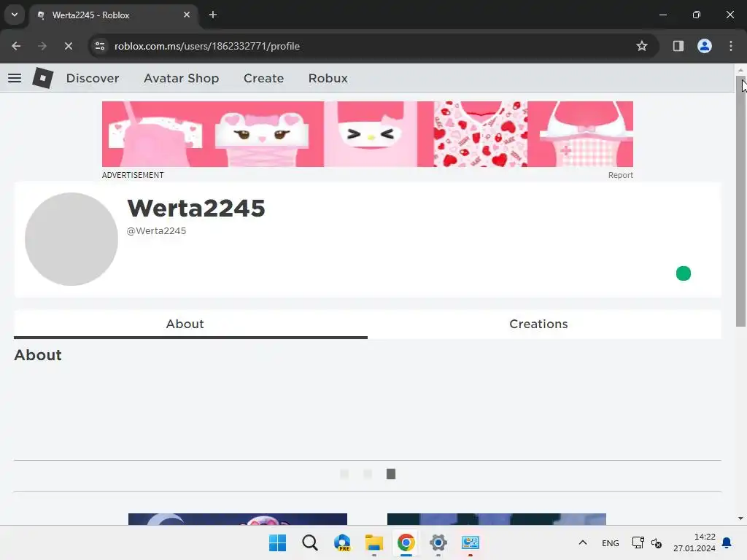This screenshot has width=747, height=560.
Task: Click the left game thumbnail at bottom
Action: (x=238, y=519)
